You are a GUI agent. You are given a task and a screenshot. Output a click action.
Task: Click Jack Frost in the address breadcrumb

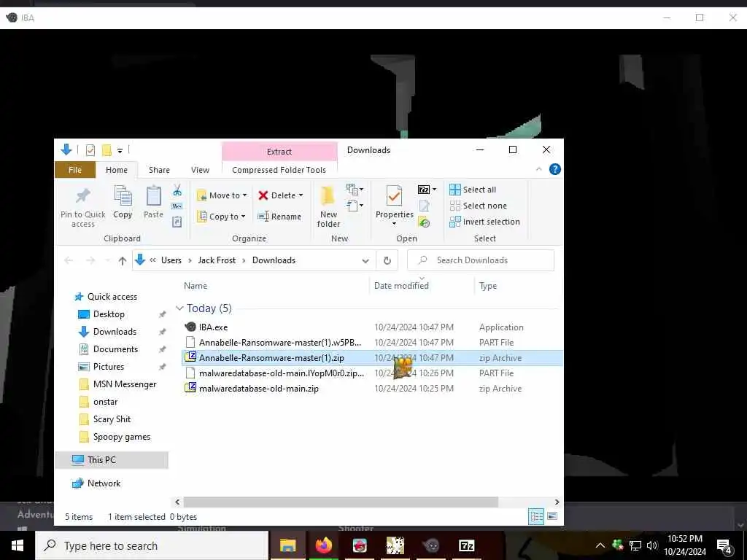click(x=217, y=260)
